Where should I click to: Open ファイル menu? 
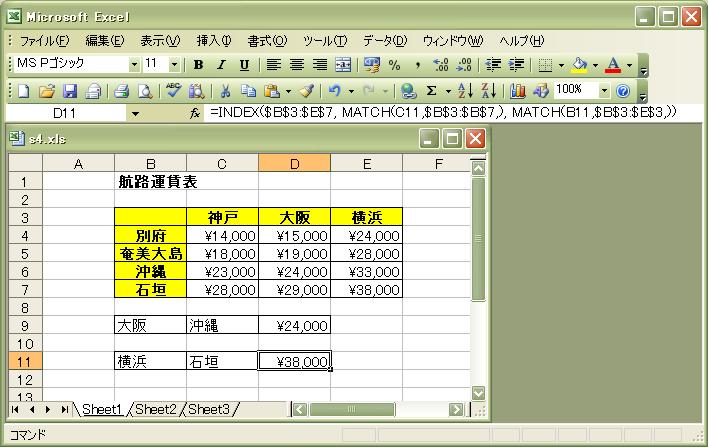44,41
